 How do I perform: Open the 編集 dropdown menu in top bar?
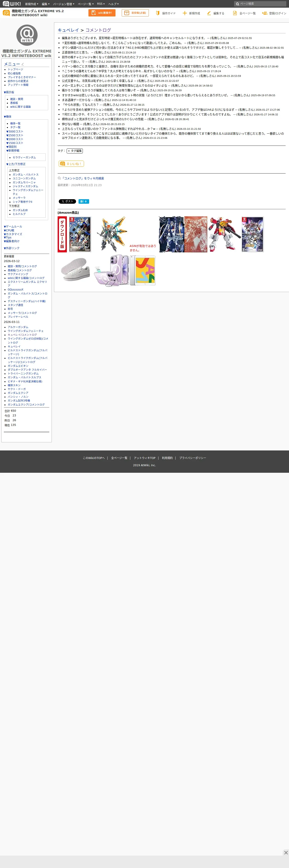(x=46, y=4)
